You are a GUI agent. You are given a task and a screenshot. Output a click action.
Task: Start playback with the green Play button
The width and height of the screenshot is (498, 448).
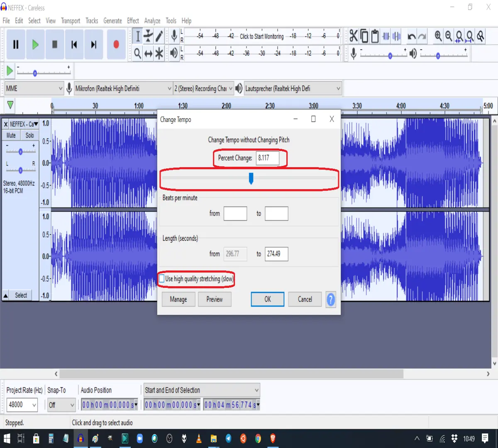click(x=35, y=44)
